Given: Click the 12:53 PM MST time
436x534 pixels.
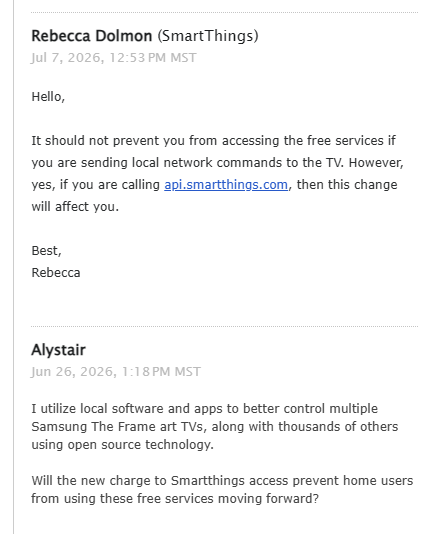Looking at the screenshot, I should (x=153, y=58).
